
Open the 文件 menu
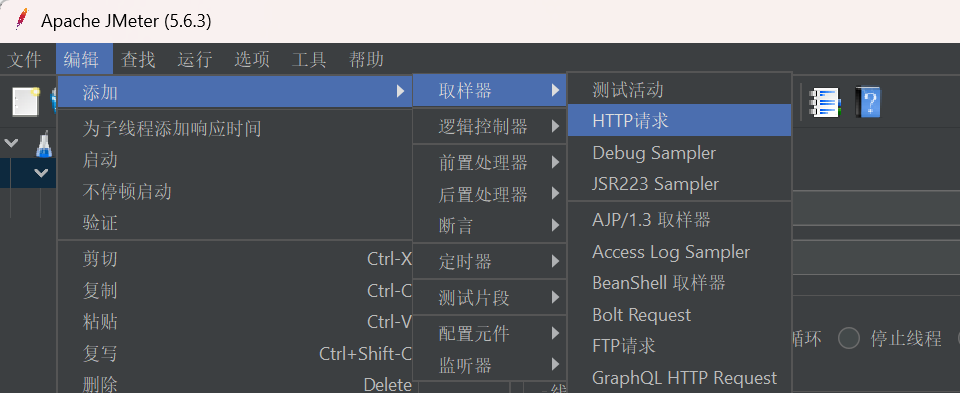pyautogui.click(x=24, y=59)
